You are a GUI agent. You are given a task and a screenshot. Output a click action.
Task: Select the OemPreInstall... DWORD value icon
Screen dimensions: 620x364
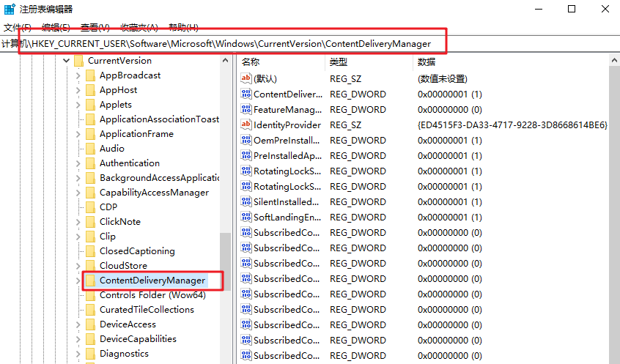[x=246, y=140]
